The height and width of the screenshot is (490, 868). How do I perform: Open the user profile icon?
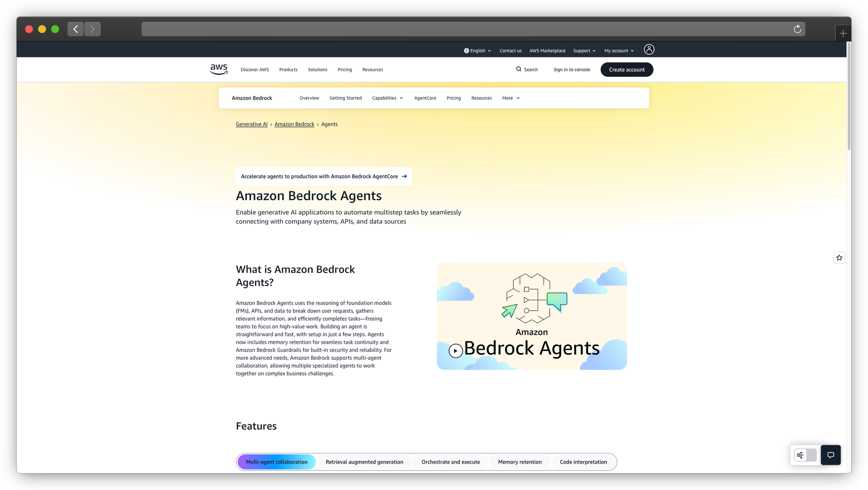click(x=649, y=50)
